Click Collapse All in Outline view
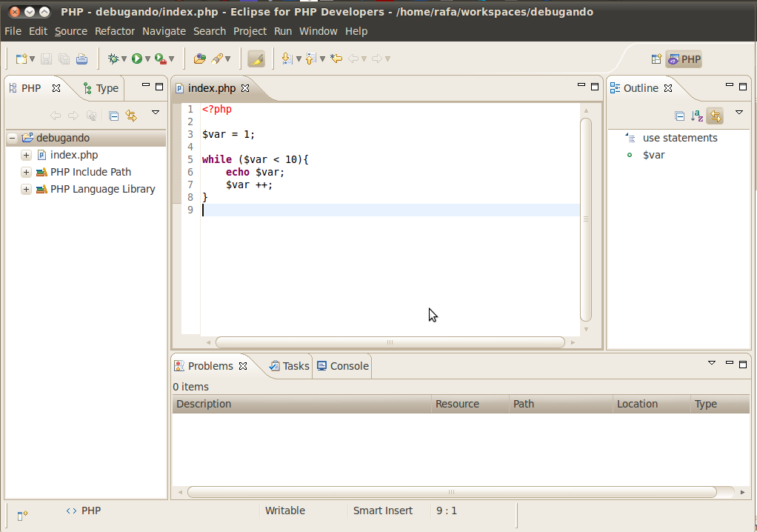Image resolution: width=757 pixels, height=532 pixels. tap(679, 116)
